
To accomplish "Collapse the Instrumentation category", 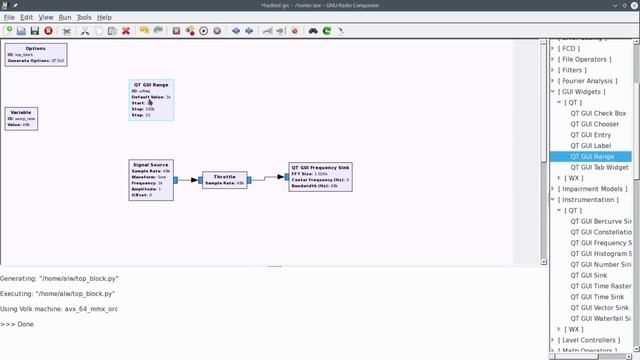I will coord(553,200).
